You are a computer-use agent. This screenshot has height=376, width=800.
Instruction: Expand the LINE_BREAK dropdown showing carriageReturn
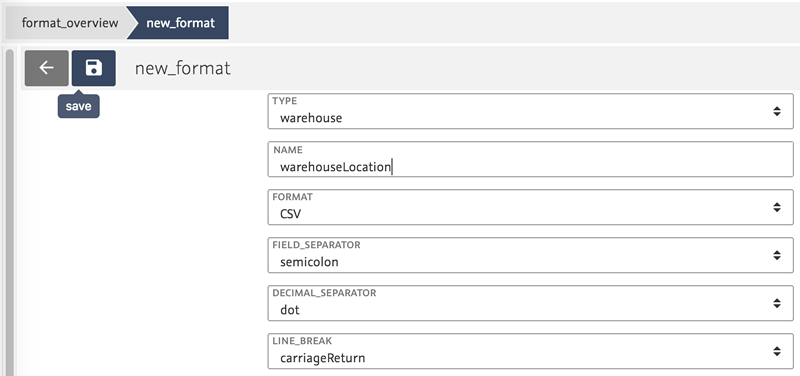pyautogui.click(x=531, y=351)
